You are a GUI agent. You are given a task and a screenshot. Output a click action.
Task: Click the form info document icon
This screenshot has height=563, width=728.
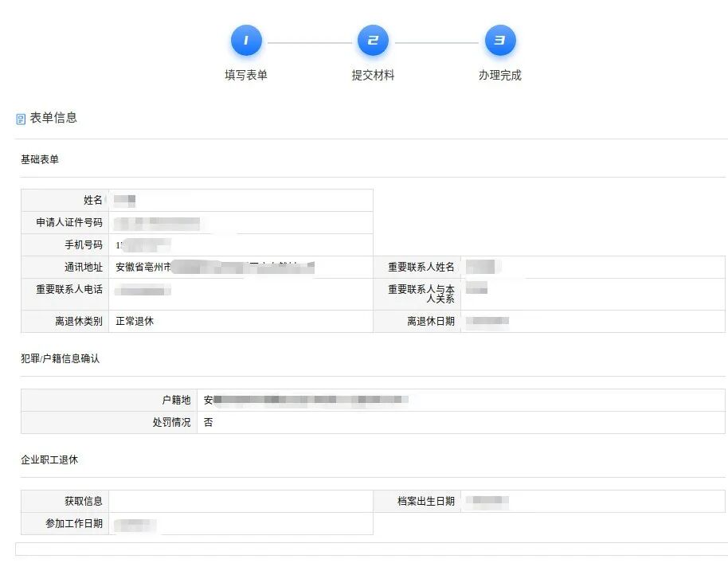[x=21, y=119]
